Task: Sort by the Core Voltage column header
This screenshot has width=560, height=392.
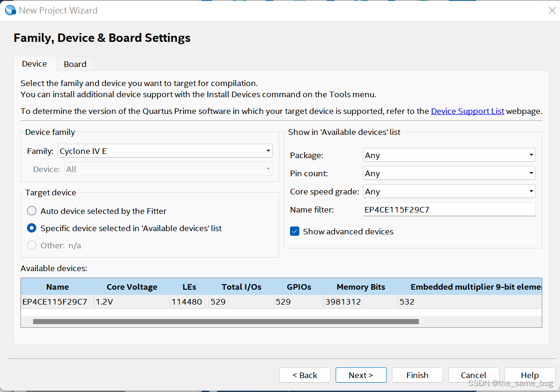Action: click(x=132, y=286)
